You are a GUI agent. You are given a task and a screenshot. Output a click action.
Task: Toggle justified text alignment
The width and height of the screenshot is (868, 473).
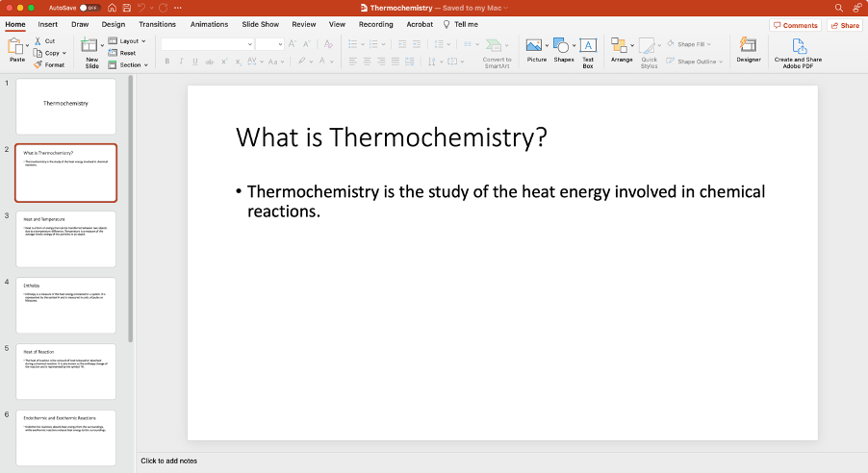pos(396,62)
